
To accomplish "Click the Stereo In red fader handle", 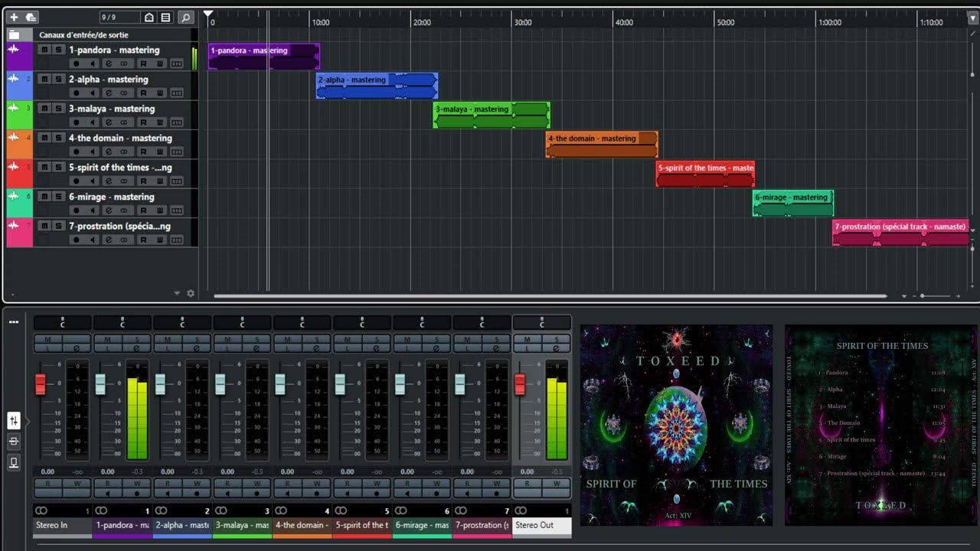I will pos(41,384).
